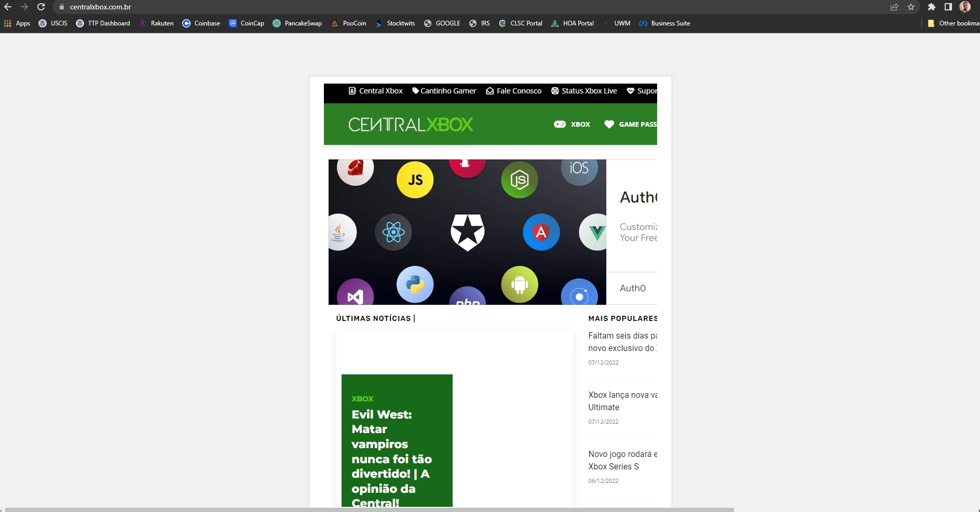Bookmark this page with the star icon
The height and width of the screenshot is (512, 980).
click(x=910, y=7)
